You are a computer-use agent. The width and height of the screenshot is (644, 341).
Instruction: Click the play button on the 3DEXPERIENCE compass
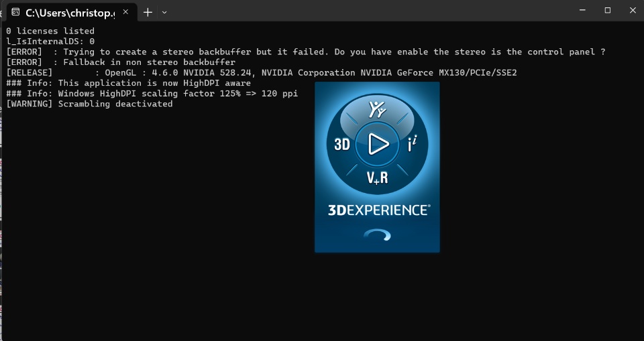378,144
